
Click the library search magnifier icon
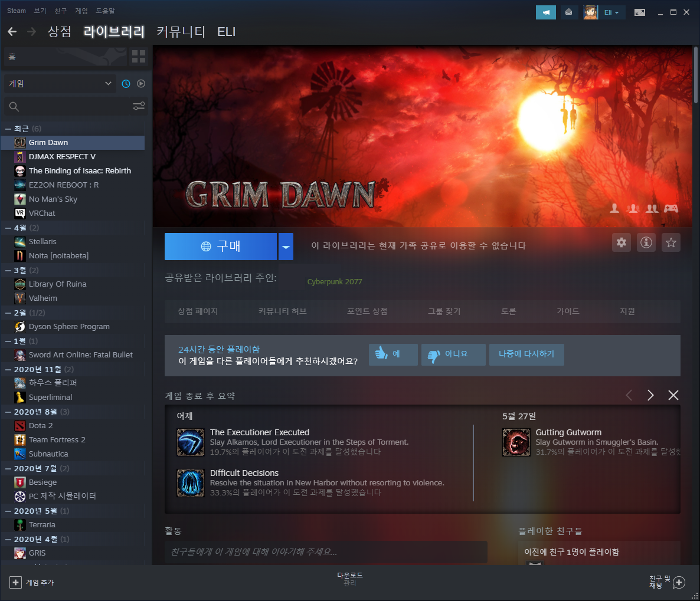click(x=14, y=107)
